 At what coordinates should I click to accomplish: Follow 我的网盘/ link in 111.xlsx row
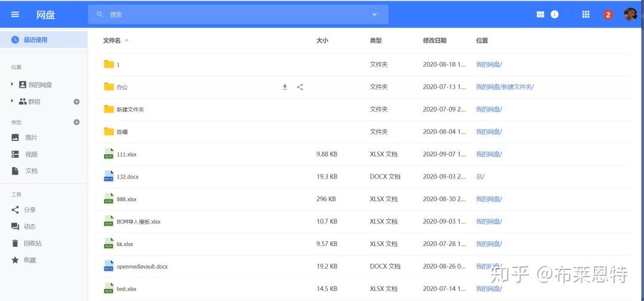tap(489, 154)
